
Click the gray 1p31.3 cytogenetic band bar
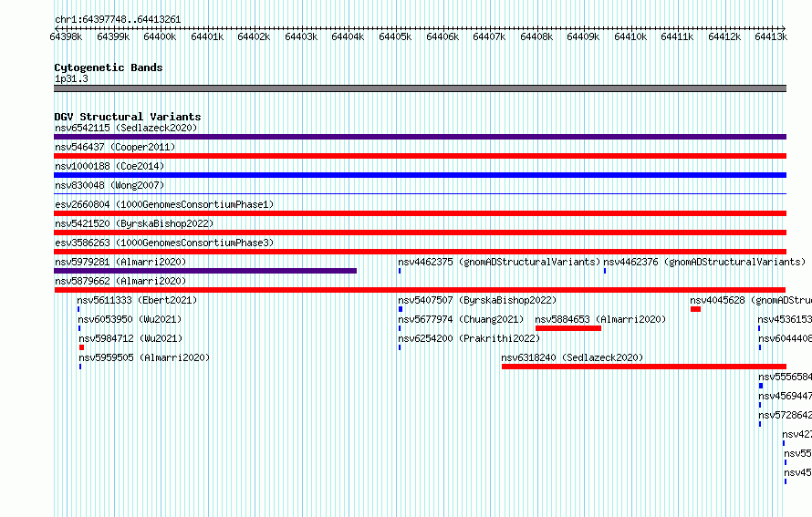tap(420, 88)
